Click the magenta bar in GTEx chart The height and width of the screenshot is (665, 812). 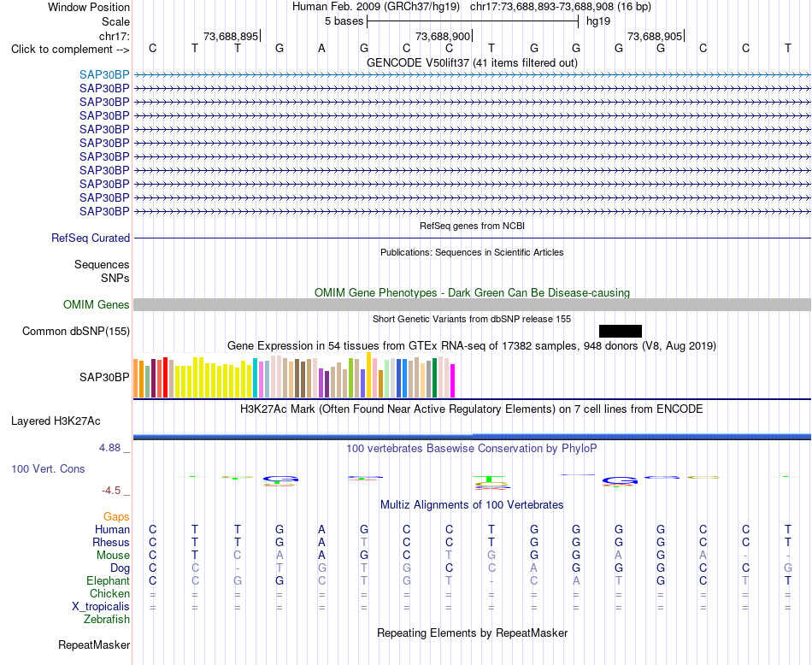(x=453, y=380)
